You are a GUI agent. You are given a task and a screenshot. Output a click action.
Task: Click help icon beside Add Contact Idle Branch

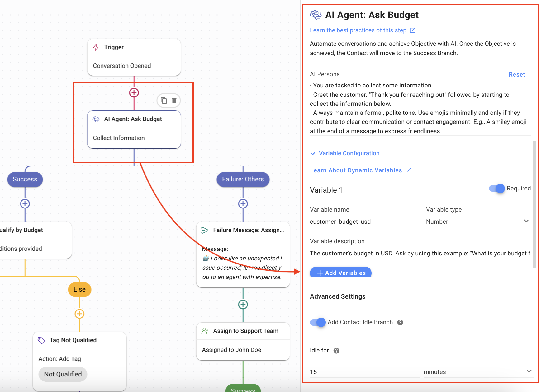click(x=400, y=323)
